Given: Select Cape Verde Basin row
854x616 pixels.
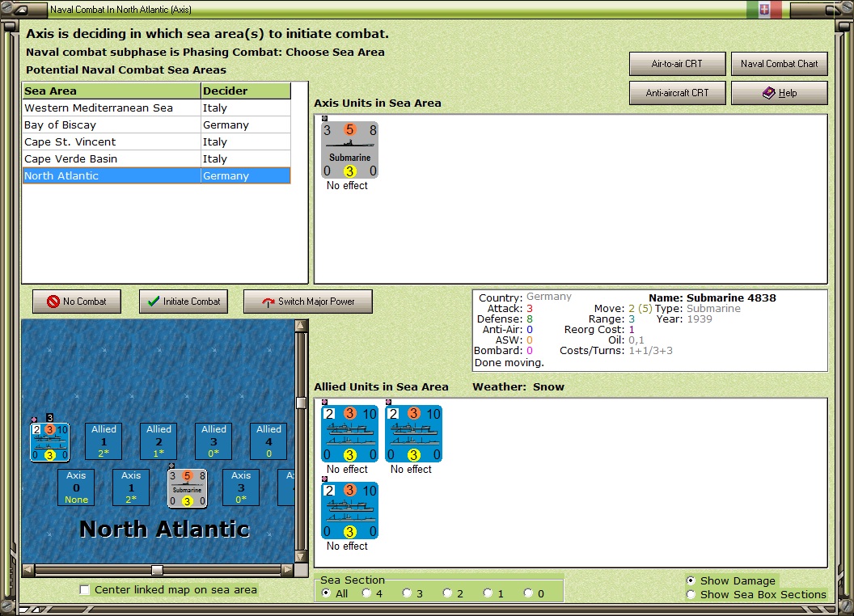Looking at the screenshot, I should point(156,158).
